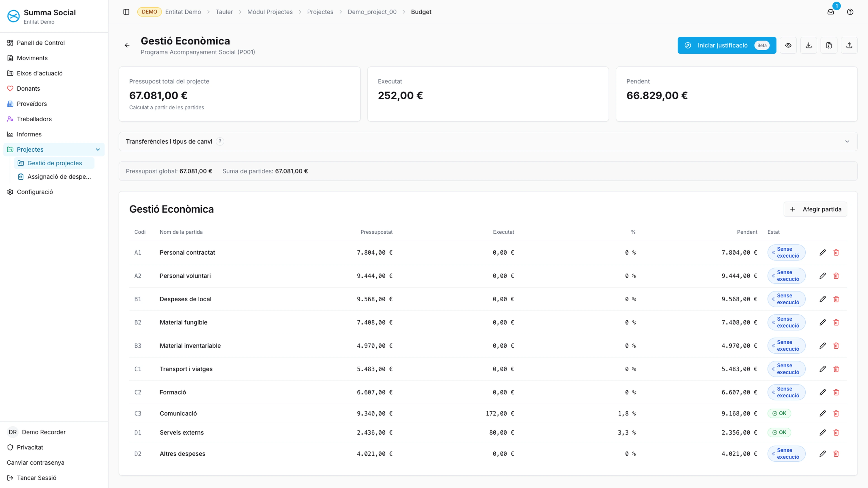Viewport: 868px width, 488px height.
Task: Edit the Personal contractat row
Action: (823, 253)
